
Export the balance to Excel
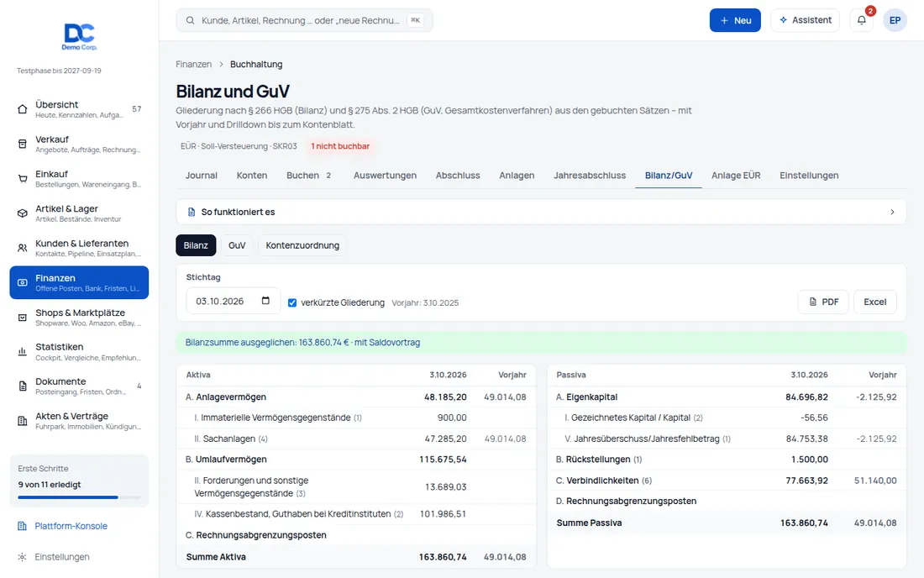click(874, 302)
